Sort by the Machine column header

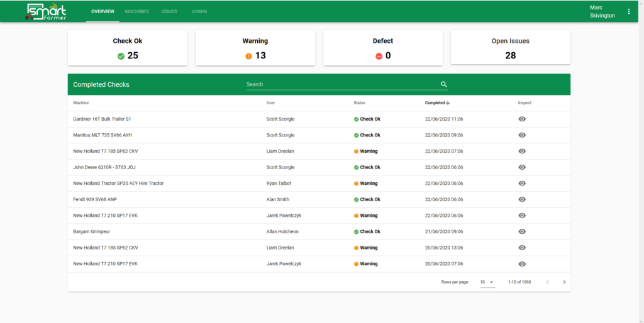pyautogui.click(x=81, y=103)
